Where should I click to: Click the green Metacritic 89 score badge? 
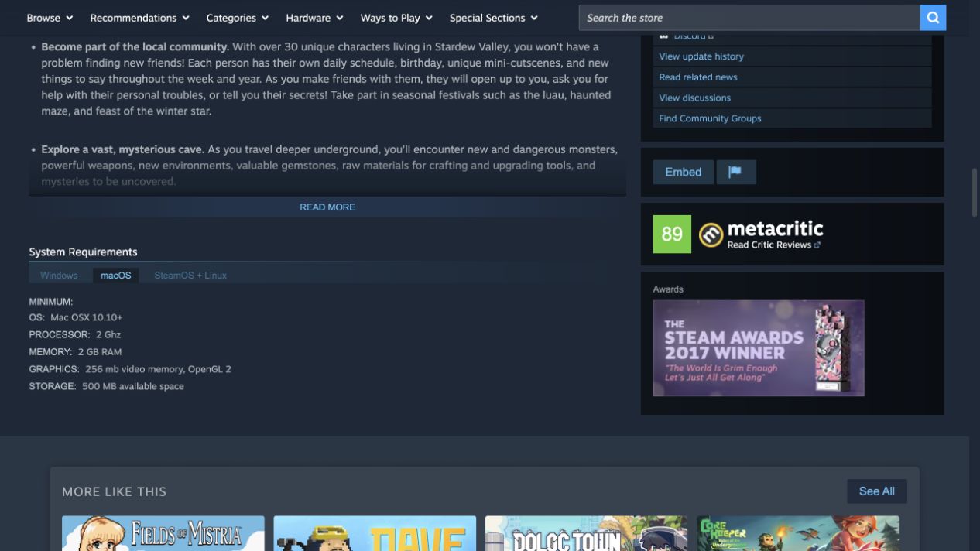pyautogui.click(x=672, y=234)
